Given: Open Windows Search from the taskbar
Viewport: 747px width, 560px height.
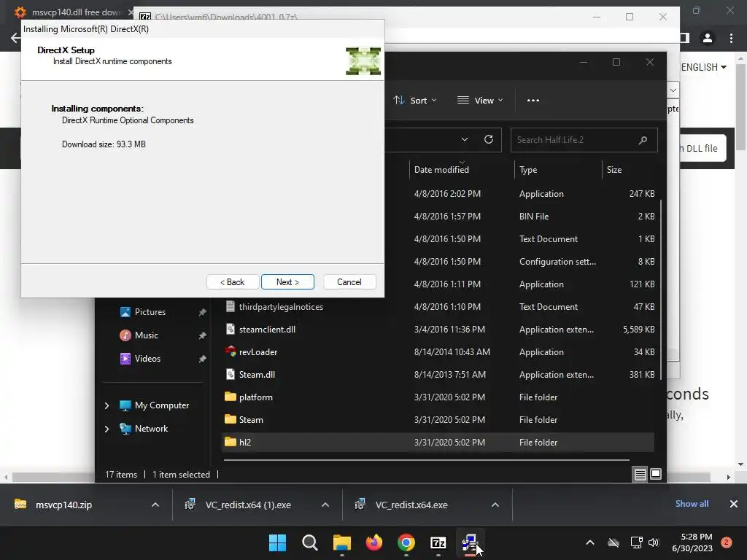Looking at the screenshot, I should (x=309, y=542).
